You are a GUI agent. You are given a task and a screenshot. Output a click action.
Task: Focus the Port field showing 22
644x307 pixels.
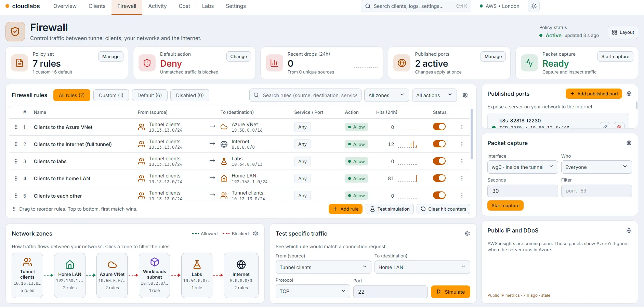[x=391, y=292]
